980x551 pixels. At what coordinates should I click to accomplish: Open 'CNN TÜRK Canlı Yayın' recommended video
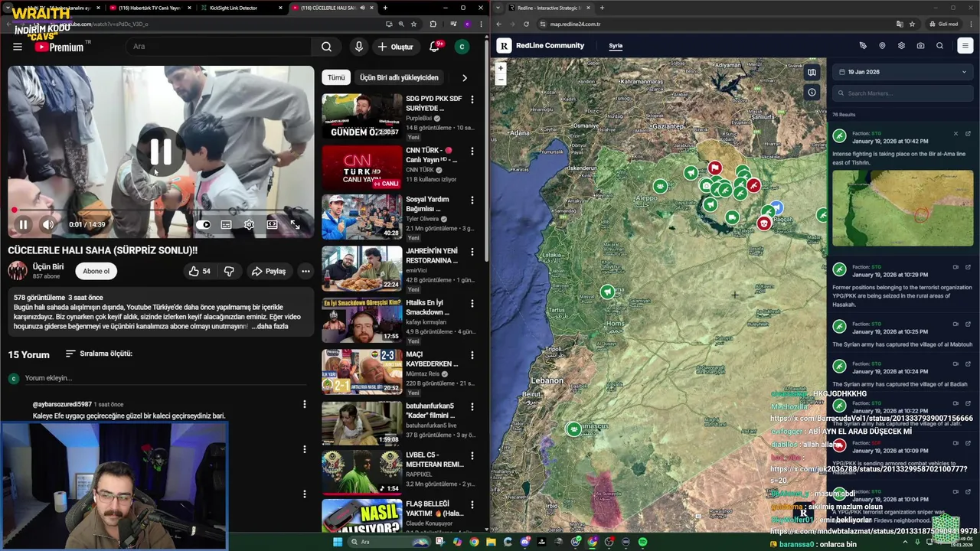(x=361, y=168)
